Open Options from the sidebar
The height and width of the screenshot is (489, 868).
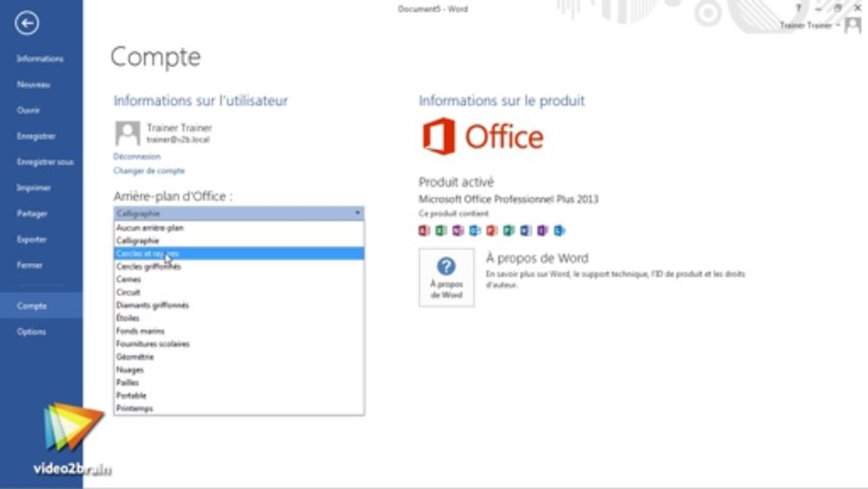tap(41, 332)
